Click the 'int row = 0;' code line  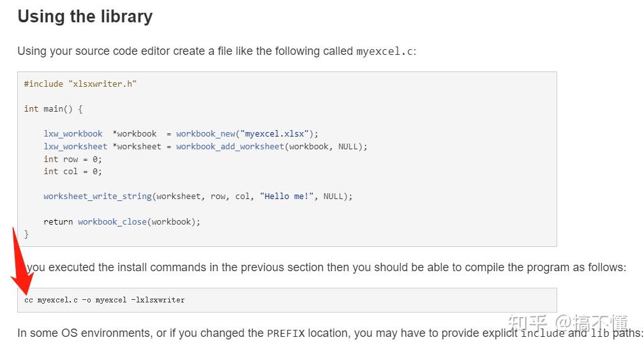[x=73, y=160]
